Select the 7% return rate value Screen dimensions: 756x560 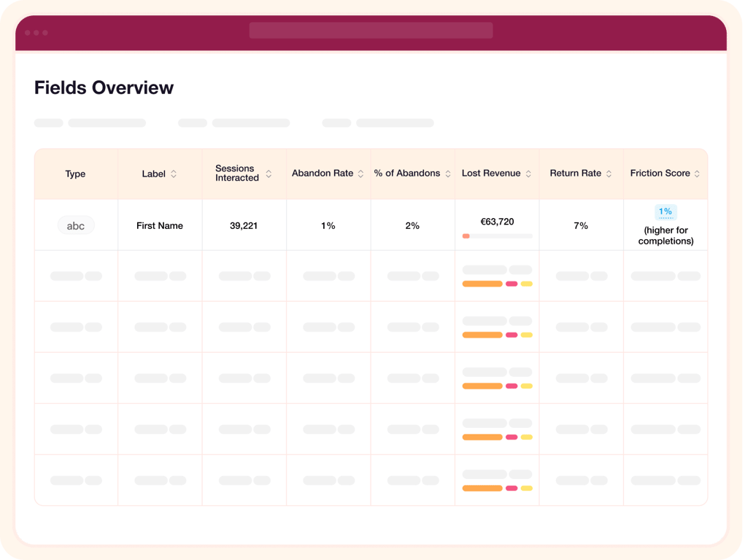pyautogui.click(x=581, y=226)
